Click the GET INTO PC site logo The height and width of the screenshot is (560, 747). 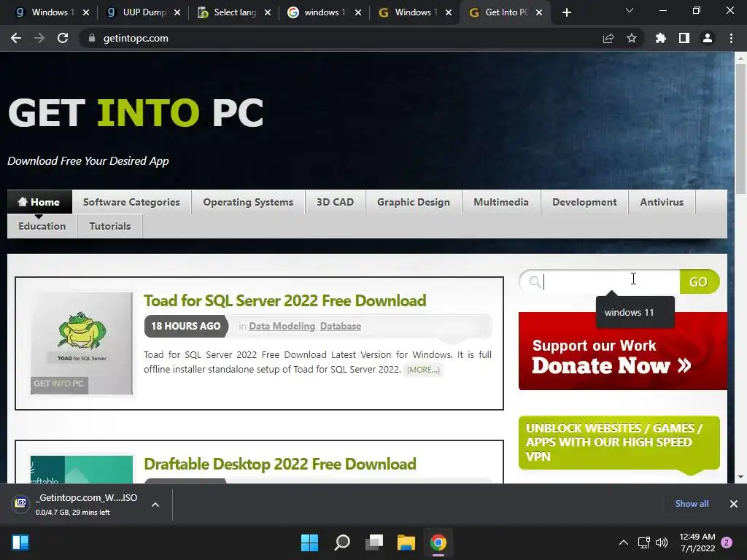[136, 113]
